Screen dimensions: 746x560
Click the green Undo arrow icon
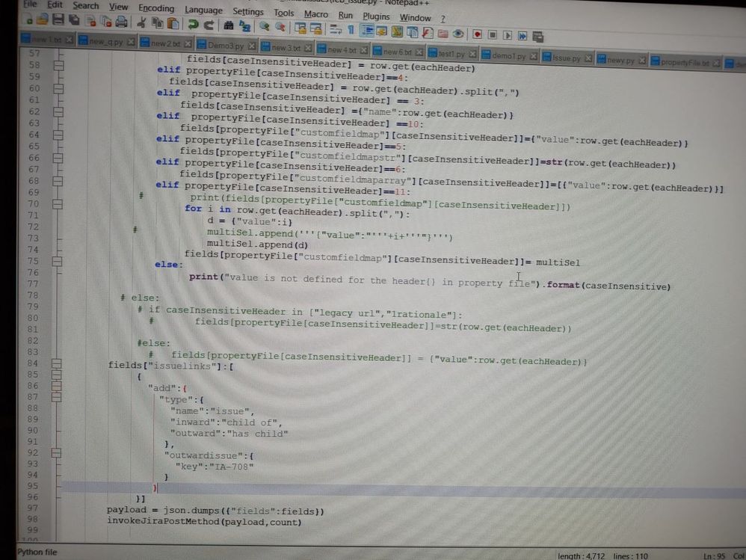[193, 24]
